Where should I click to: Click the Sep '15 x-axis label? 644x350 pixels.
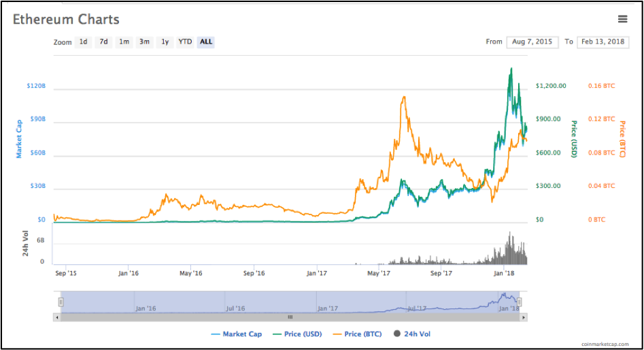point(66,274)
